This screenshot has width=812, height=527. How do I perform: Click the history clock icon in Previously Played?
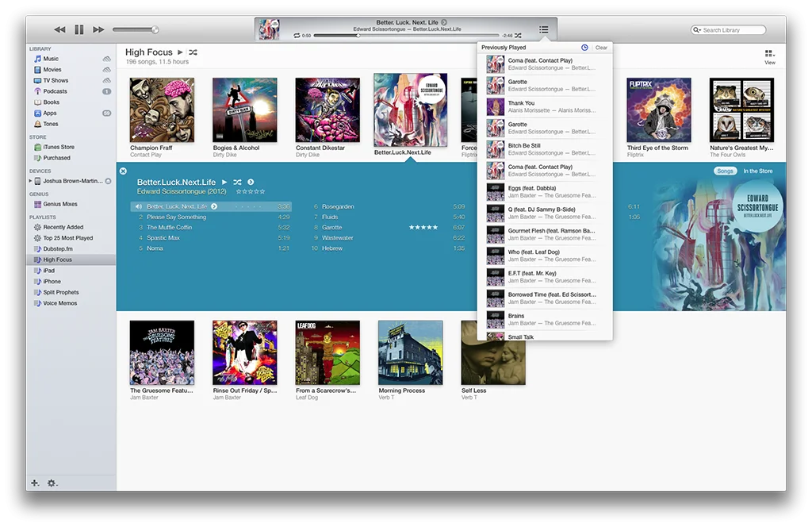click(584, 47)
